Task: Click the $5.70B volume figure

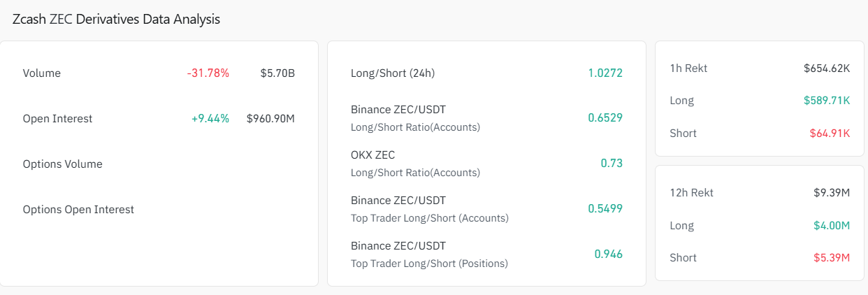Action: (x=277, y=73)
